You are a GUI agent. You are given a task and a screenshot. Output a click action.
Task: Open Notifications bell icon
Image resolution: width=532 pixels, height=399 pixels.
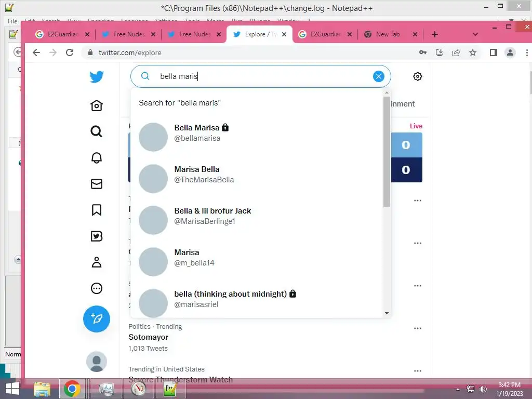[97, 158]
